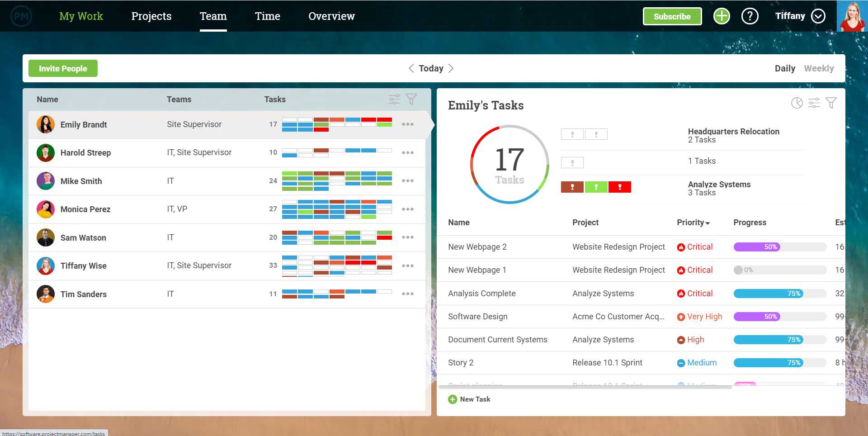Image resolution: width=868 pixels, height=436 pixels.
Task: Open the help question mark icon
Action: pos(750,16)
